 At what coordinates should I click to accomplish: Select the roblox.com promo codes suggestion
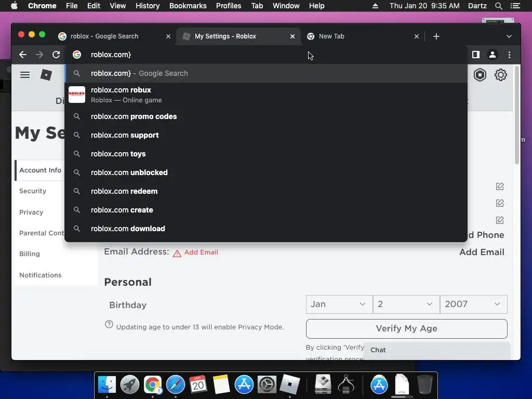[266, 116]
